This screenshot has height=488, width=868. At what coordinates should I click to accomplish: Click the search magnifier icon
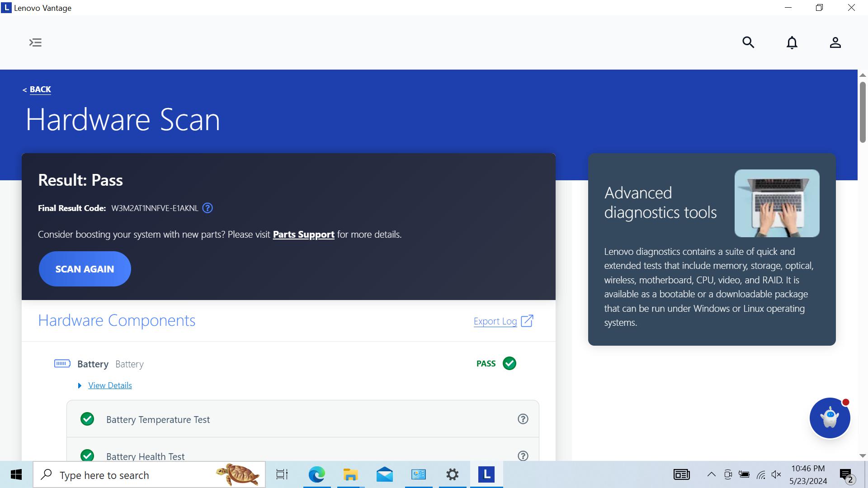point(748,42)
